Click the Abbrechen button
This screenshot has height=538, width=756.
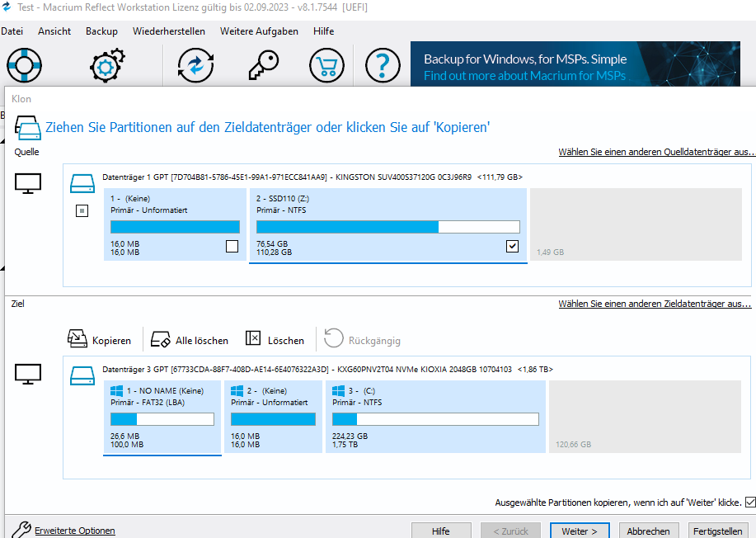coord(649,531)
